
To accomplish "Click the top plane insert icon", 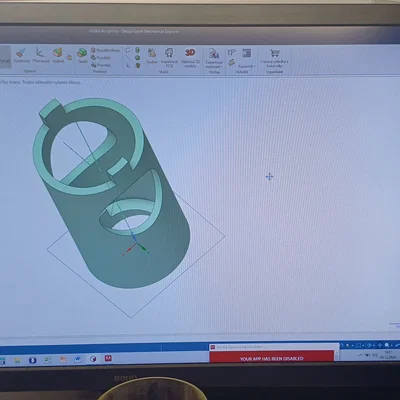I will click(x=128, y=50).
